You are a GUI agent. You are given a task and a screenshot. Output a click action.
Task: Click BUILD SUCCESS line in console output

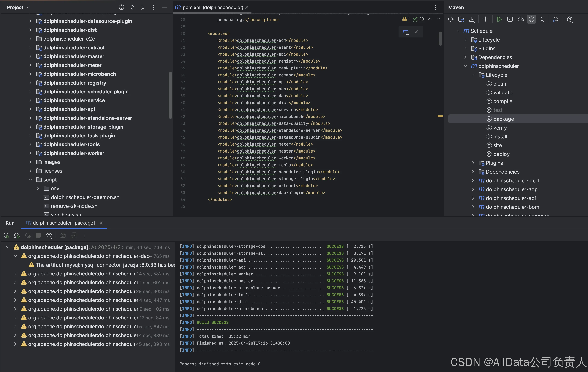212,322
